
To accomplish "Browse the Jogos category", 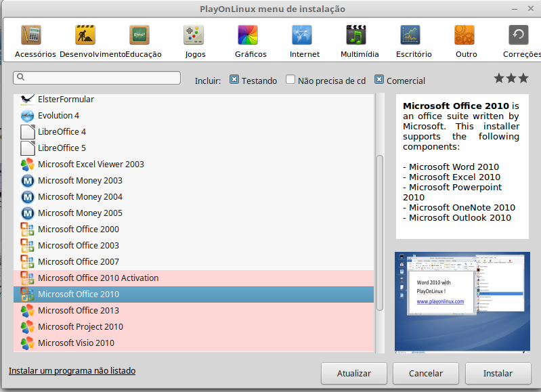I will click(x=194, y=40).
